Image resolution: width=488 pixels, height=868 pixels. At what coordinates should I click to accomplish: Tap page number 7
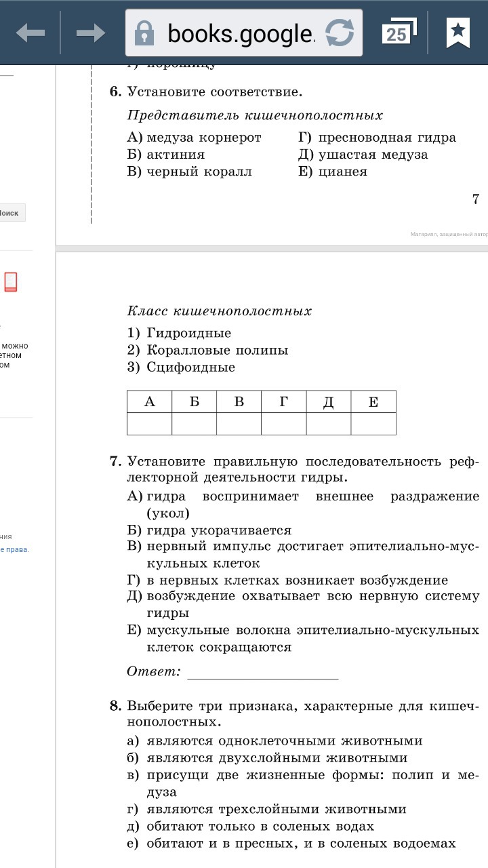click(475, 199)
